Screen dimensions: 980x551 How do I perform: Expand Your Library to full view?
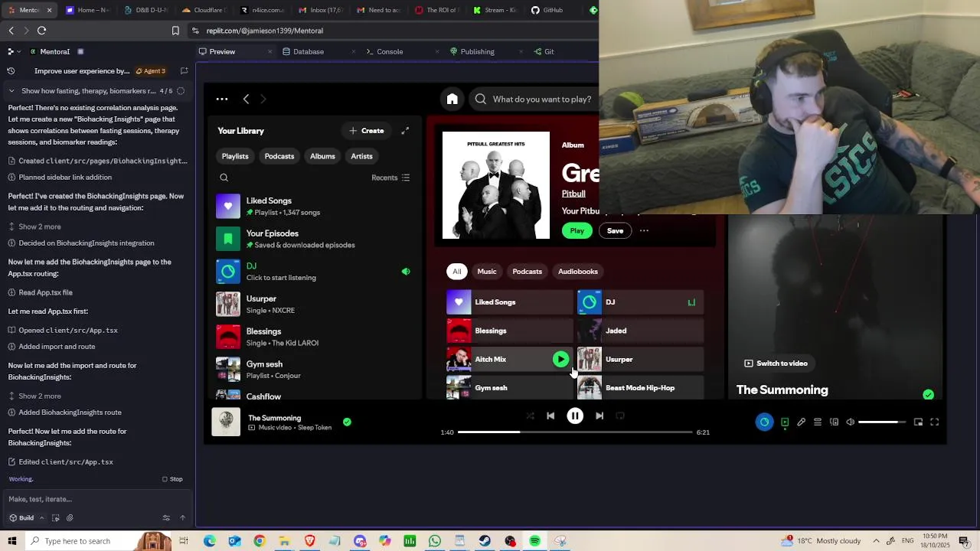(405, 131)
